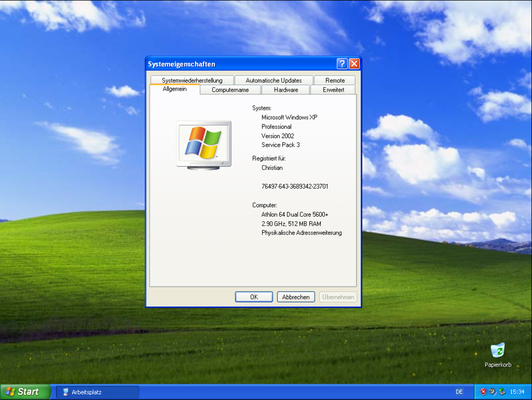Image resolution: width=532 pixels, height=400 pixels.
Task: Click the red Security Center shield tray icon
Action: coord(483,392)
